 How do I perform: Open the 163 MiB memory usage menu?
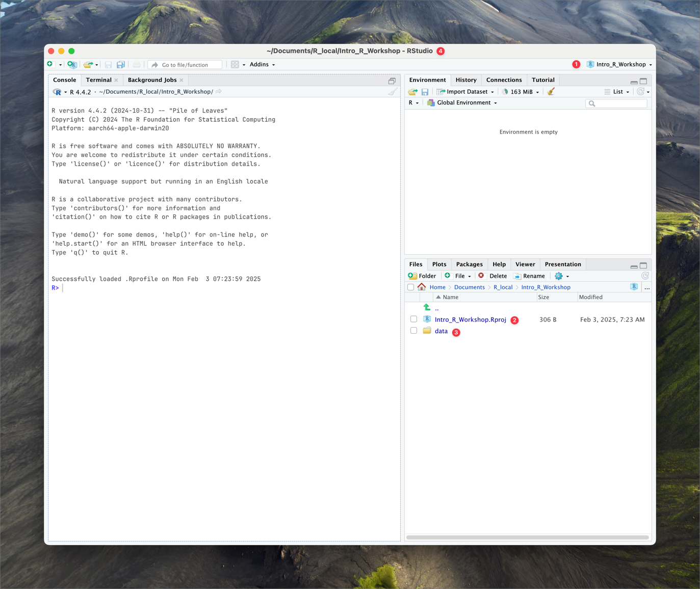coord(521,92)
